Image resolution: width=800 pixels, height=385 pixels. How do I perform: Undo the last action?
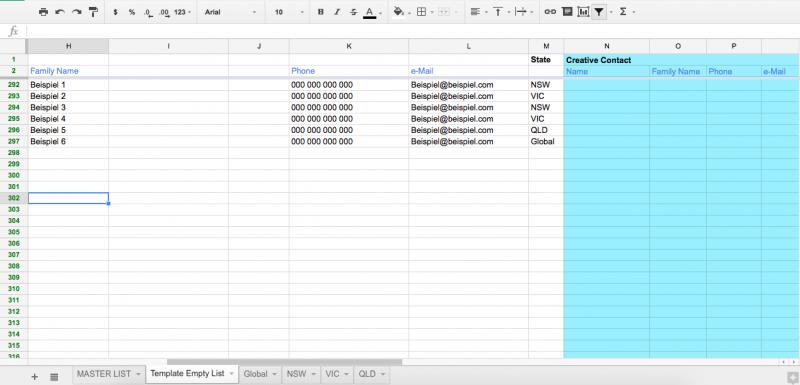(60, 12)
